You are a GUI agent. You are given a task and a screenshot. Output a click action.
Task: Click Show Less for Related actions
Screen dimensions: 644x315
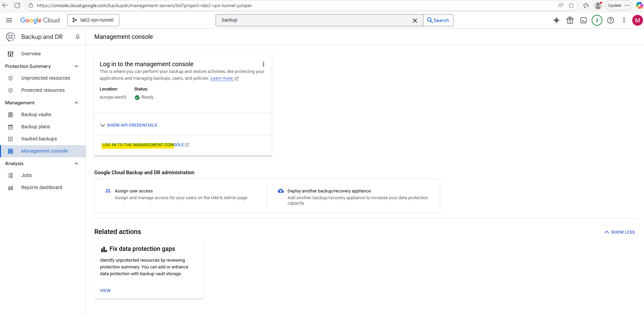tap(620, 232)
